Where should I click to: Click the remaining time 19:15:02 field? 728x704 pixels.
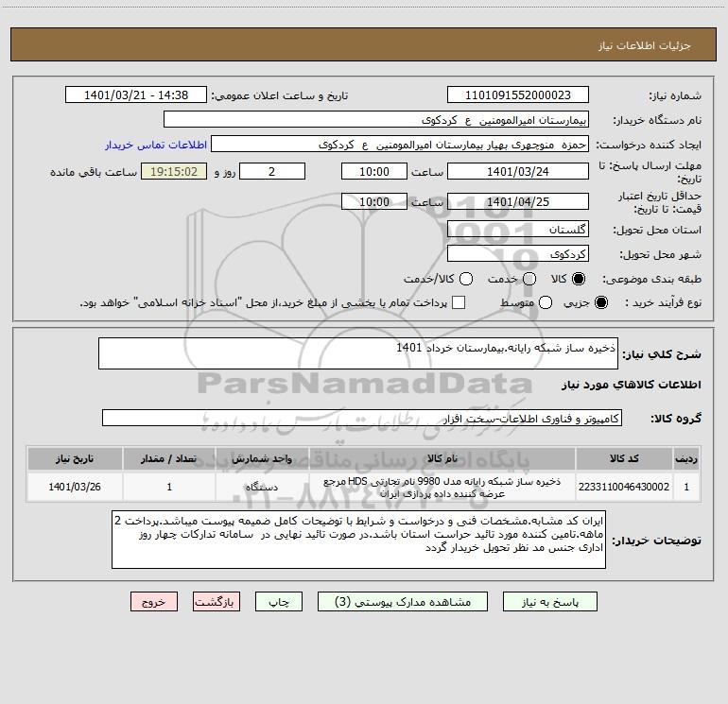(174, 171)
